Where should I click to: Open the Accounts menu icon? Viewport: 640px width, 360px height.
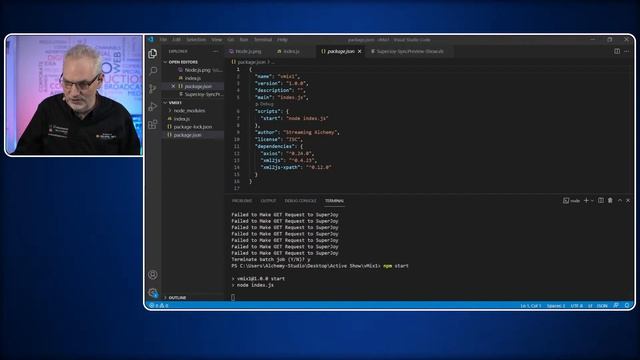click(153, 275)
